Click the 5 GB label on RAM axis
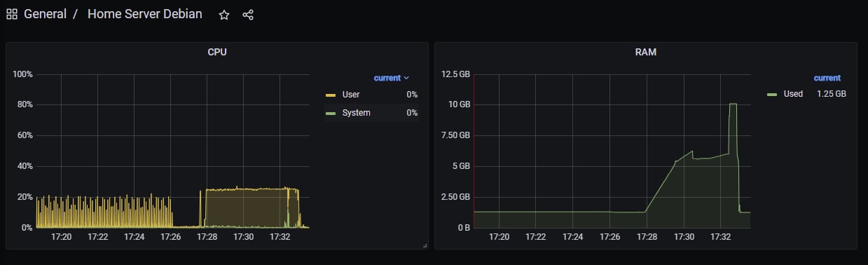Viewport: 868px width, 265px height. 461,166
